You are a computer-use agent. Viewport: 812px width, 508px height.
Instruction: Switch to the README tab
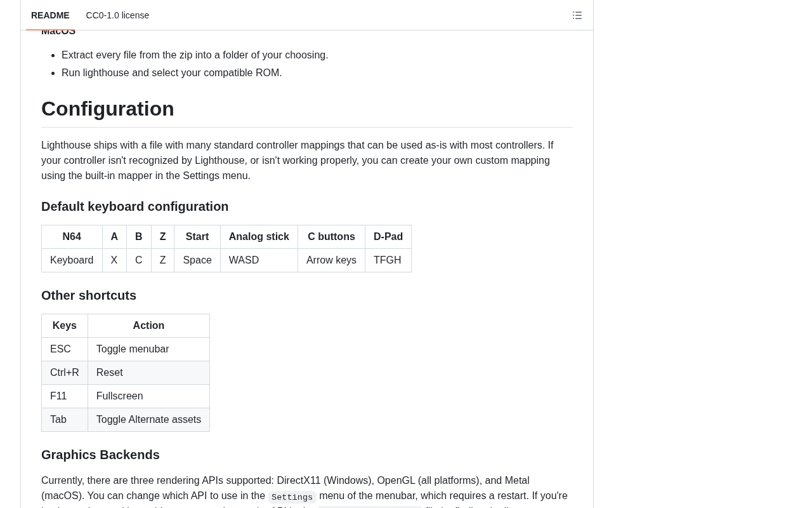[50, 15]
